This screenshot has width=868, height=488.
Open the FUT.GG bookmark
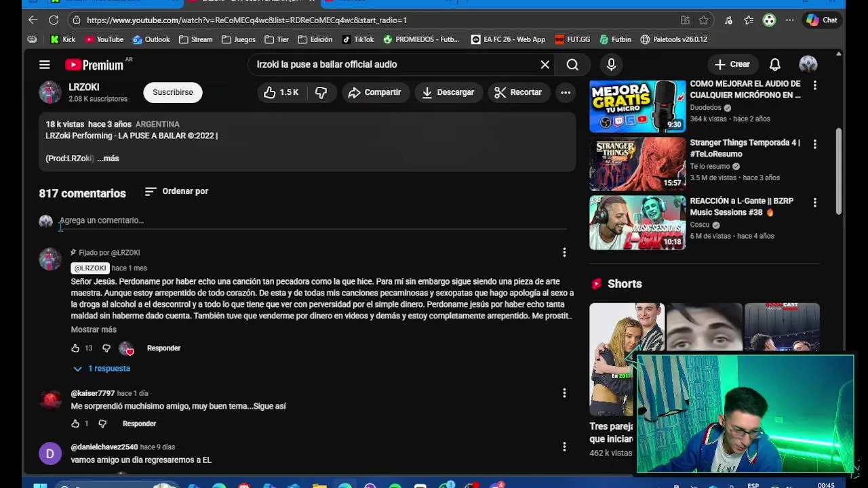572,39
